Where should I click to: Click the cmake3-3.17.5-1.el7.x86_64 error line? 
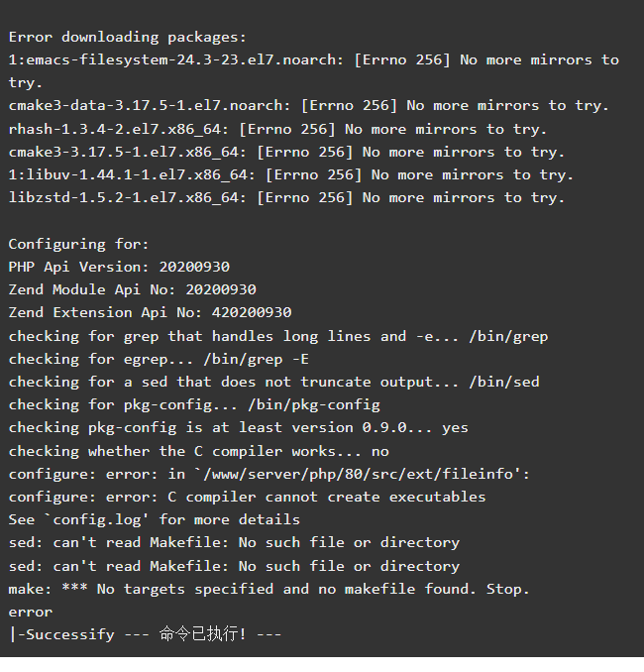click(286, 153)
